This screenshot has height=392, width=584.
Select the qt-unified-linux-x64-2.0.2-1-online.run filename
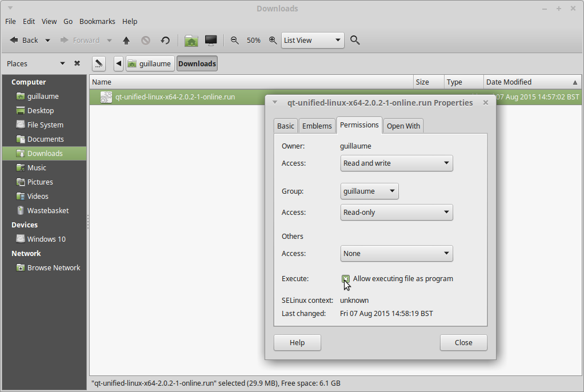[x=175, y=97]
